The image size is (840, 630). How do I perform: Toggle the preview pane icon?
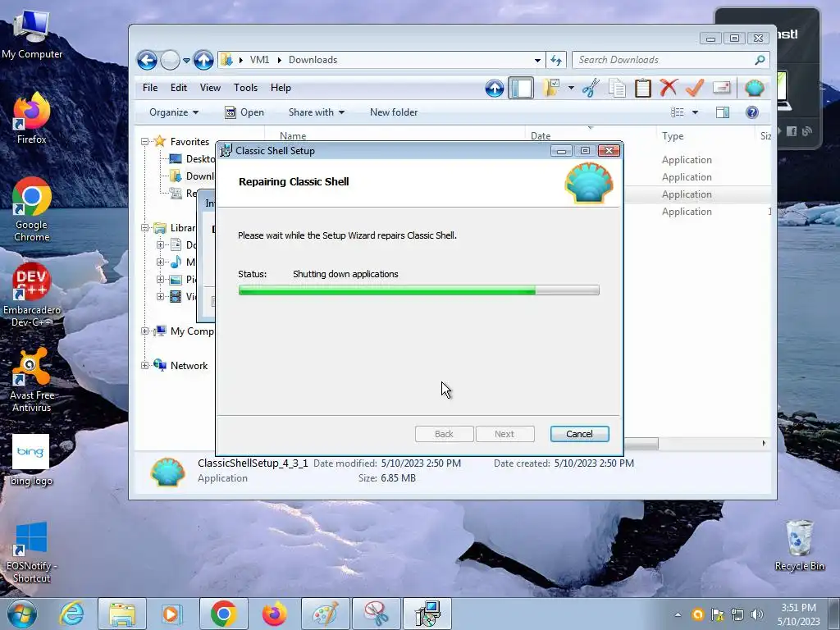coord(723,112)
